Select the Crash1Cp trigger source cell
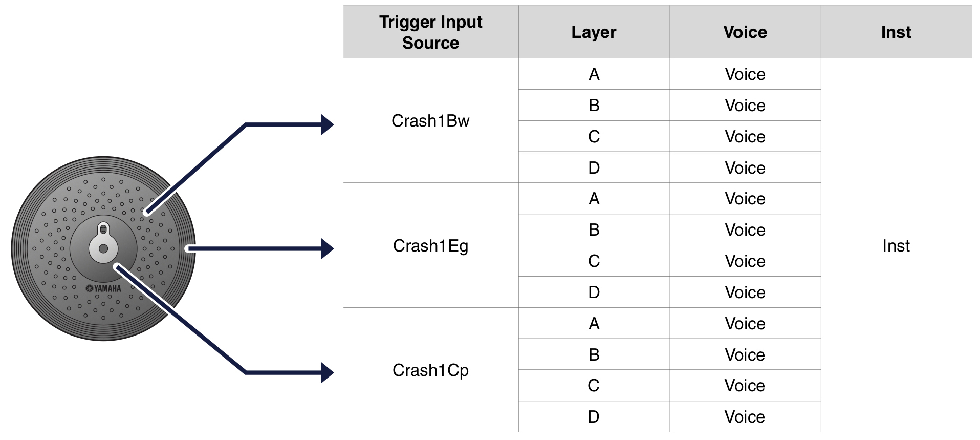This screenshot has height=440, width=980. click(x=430, y=370)
